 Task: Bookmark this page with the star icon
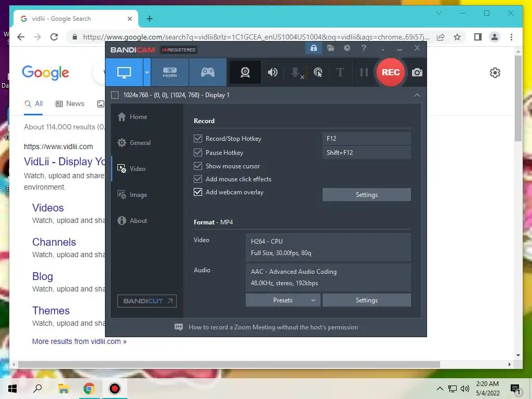click(457, 37)
